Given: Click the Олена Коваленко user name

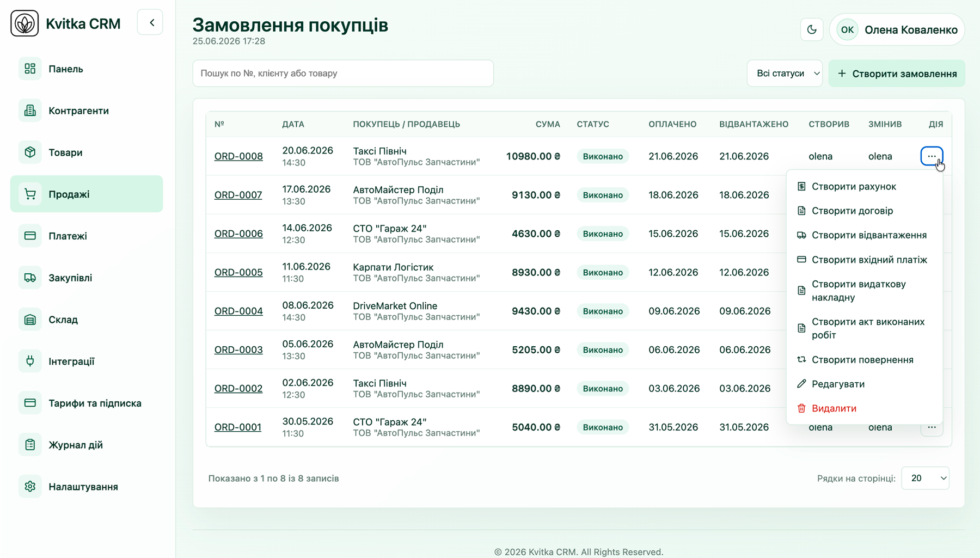Looking at the screenshot, I should [911, 30].
